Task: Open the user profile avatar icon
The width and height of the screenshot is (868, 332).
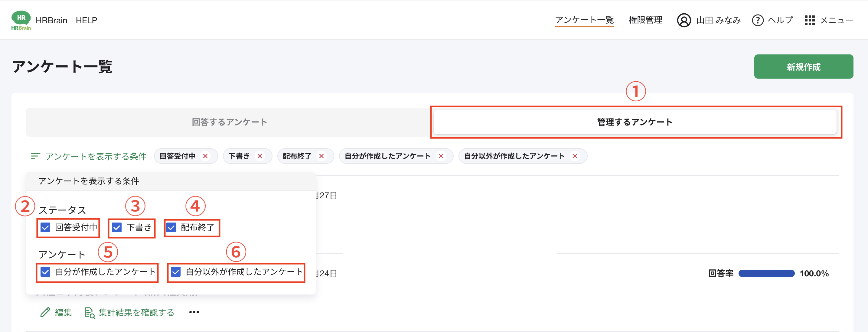Action: 684,20
